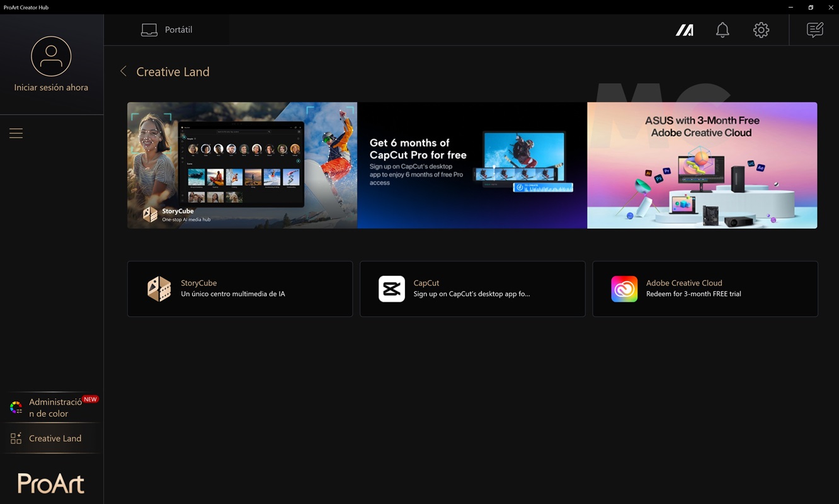Open the feedback note icon

(x=814, y=30)
